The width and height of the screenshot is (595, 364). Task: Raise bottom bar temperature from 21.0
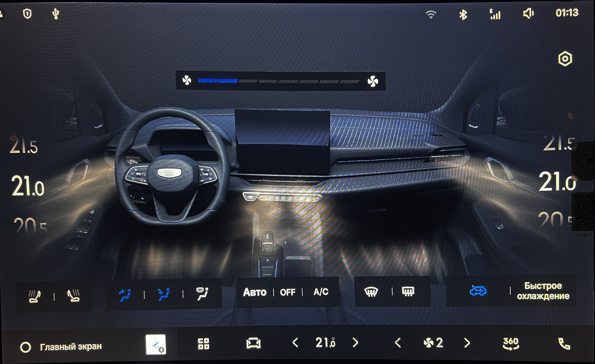[x=355, y=343]
